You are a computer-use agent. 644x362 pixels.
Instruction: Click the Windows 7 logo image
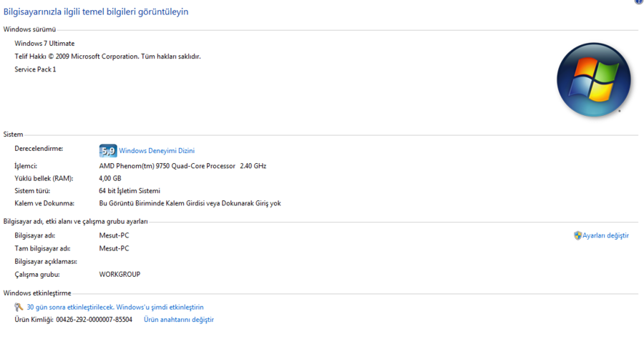pos(593,79)
